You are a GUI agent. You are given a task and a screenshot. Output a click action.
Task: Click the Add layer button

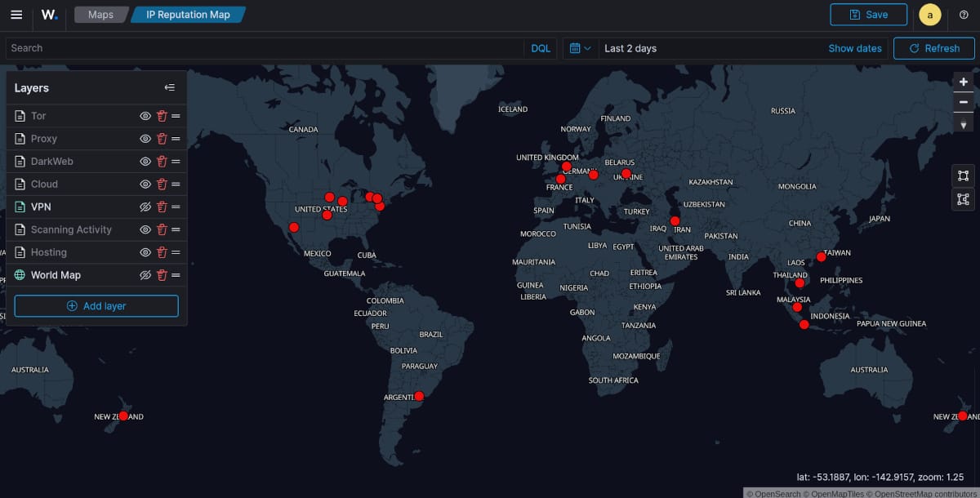click(x=96, y=306)
